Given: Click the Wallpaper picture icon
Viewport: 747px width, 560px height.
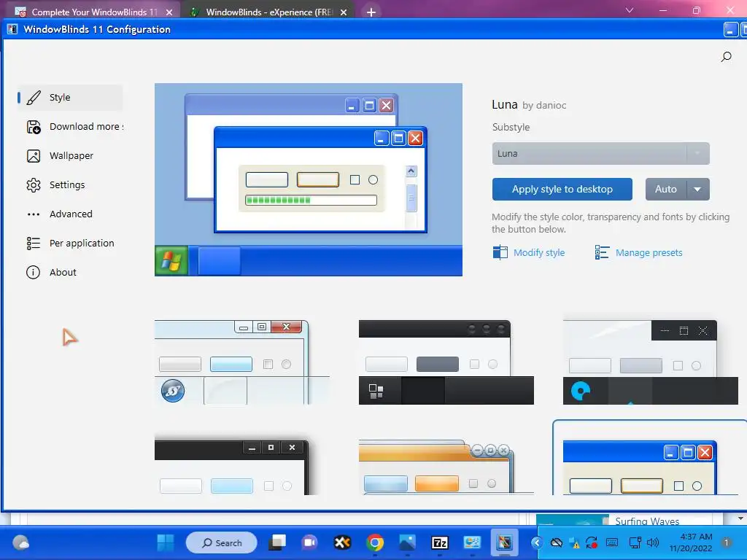Looking at the screenshot, I should (34, 156).
